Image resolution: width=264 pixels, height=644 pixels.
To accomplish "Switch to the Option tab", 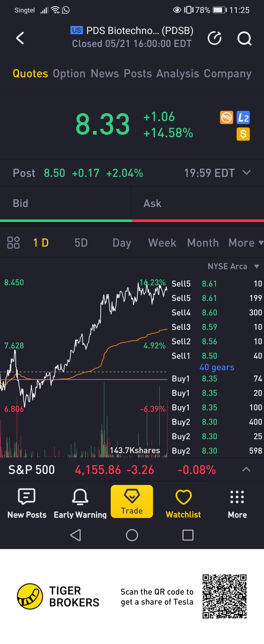I will [69, 73].
